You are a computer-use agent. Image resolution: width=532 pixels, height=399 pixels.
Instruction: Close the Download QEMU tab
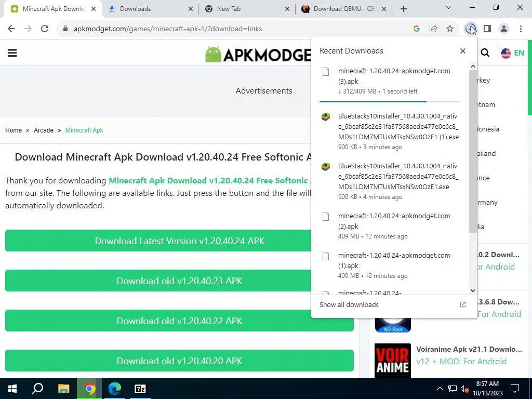pyautogui.click(x=384, y=9)
